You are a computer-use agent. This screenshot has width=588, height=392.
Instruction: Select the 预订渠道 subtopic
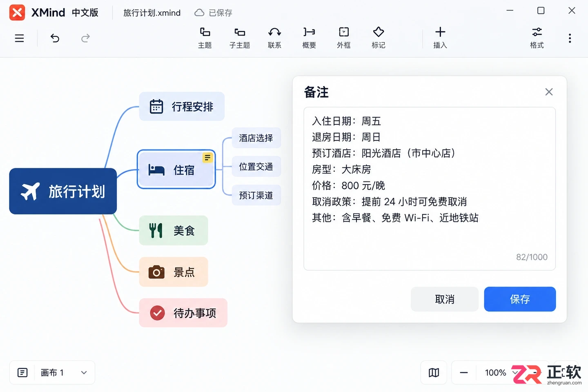click(256, 195)
